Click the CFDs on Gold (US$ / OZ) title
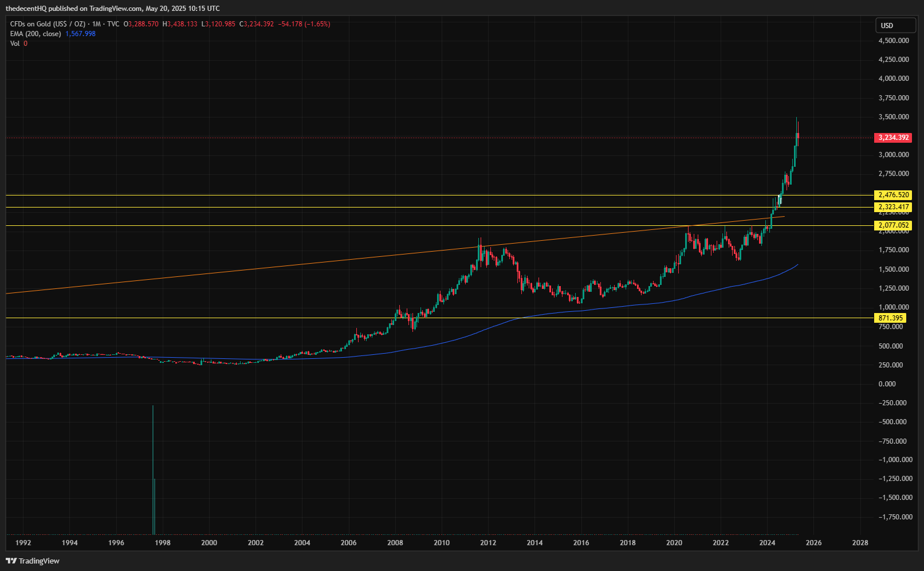924x571 pixels. (48, 24)
